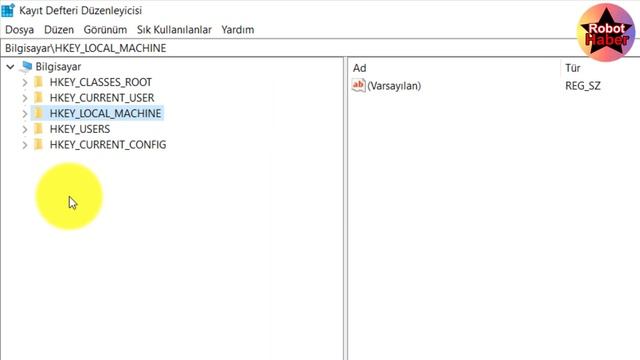This screenshot has width=640, height=360.
Task: Expand the HKEY_LOCAL_MACHINE key
Action: (24, 113)
